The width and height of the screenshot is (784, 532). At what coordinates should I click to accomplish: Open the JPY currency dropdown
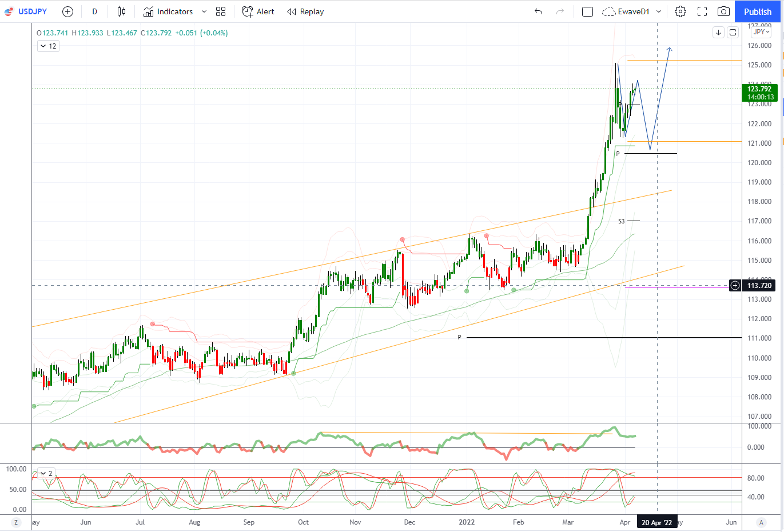click(x=761, y=32)
